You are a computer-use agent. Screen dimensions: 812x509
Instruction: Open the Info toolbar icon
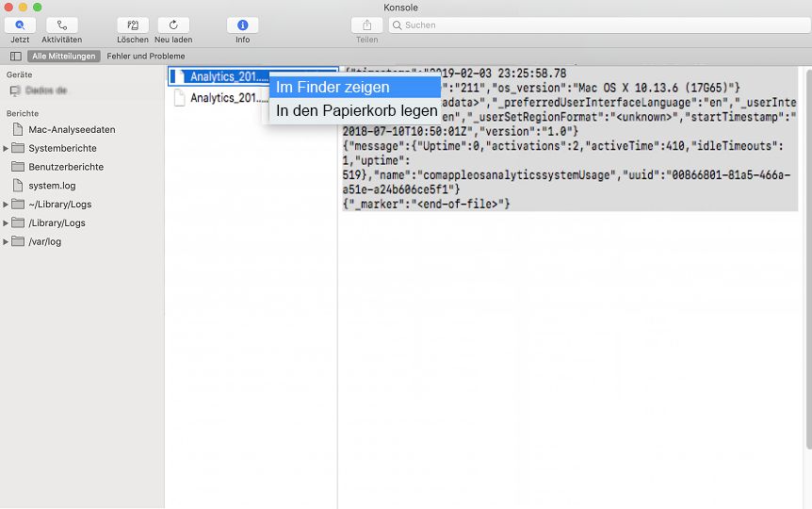pyautogui.click(x=242, y=25)
